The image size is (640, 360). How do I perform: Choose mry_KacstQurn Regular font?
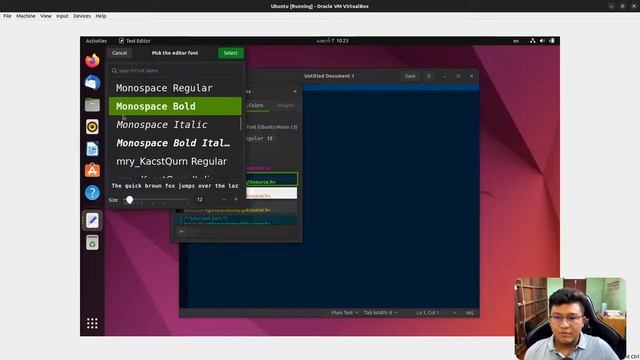click(x=175, y=161)
